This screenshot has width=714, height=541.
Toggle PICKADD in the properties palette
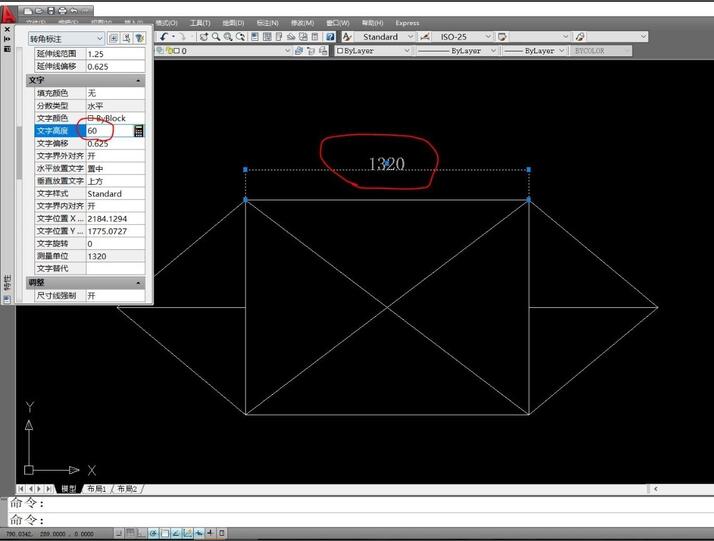tap(113, 38)
